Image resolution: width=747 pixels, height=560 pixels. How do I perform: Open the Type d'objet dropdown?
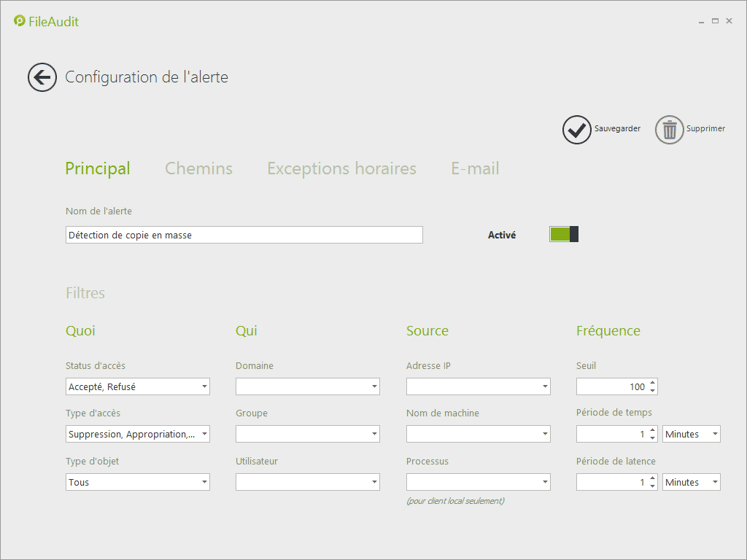(204, 482)
